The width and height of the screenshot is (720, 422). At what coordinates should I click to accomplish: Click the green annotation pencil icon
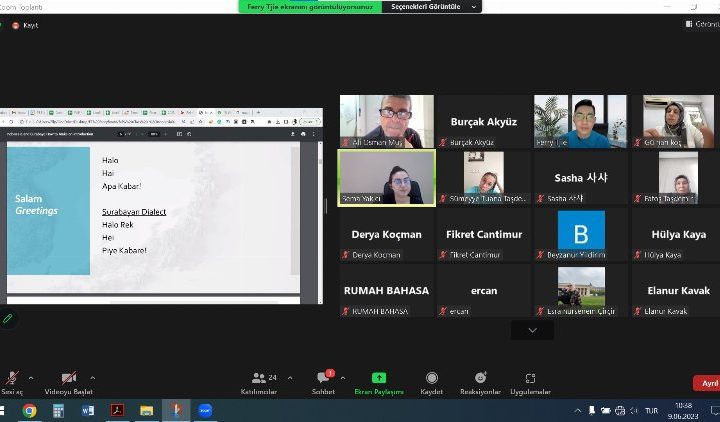click(8, 319)
